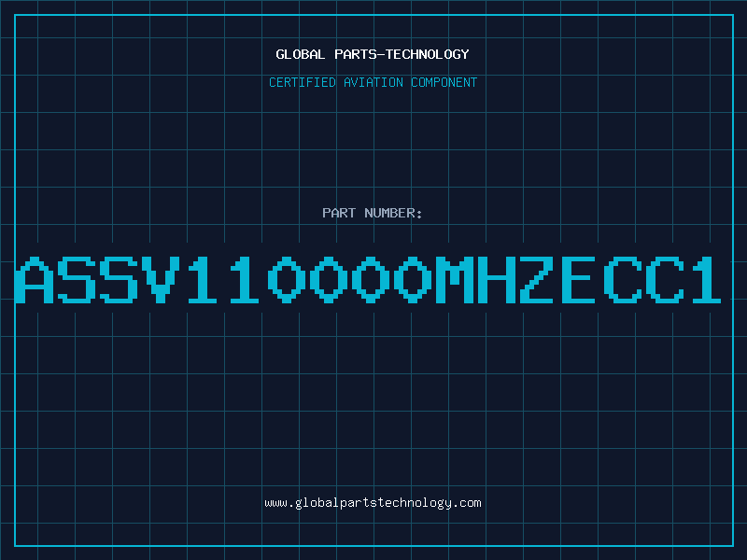Open the www.globalpartstechnology.com link
The width and height of the screenshot is (747, 560).
(373, 503)
